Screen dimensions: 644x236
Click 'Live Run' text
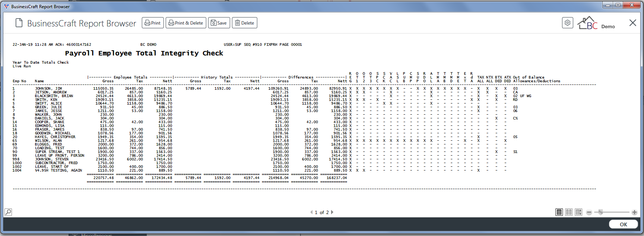pyautogui.click(x=22, y=66)
